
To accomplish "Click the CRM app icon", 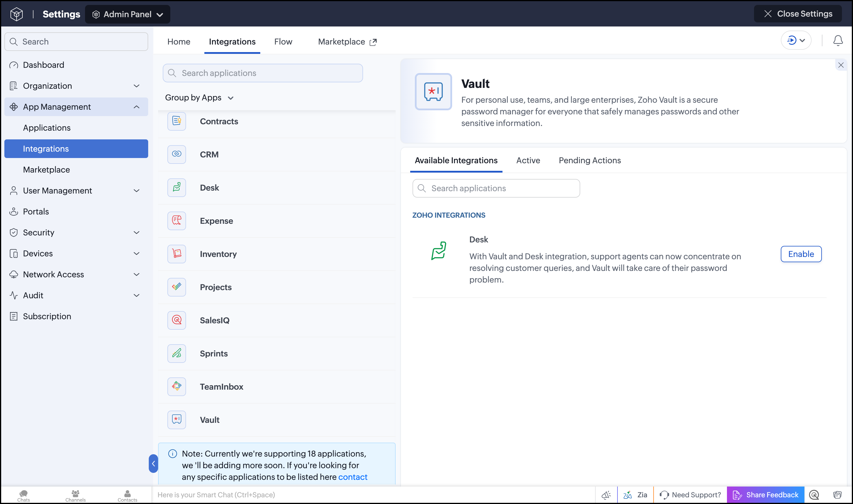I will (177, 154).
